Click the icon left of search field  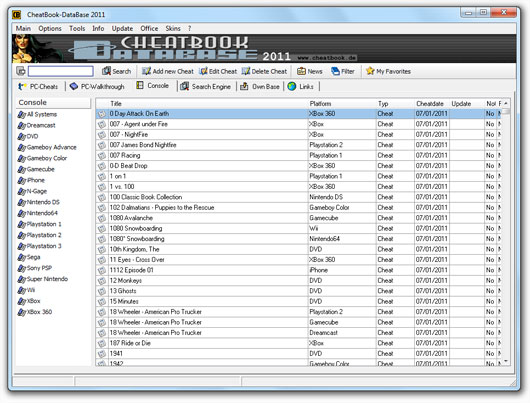click(x=21, y=71)
